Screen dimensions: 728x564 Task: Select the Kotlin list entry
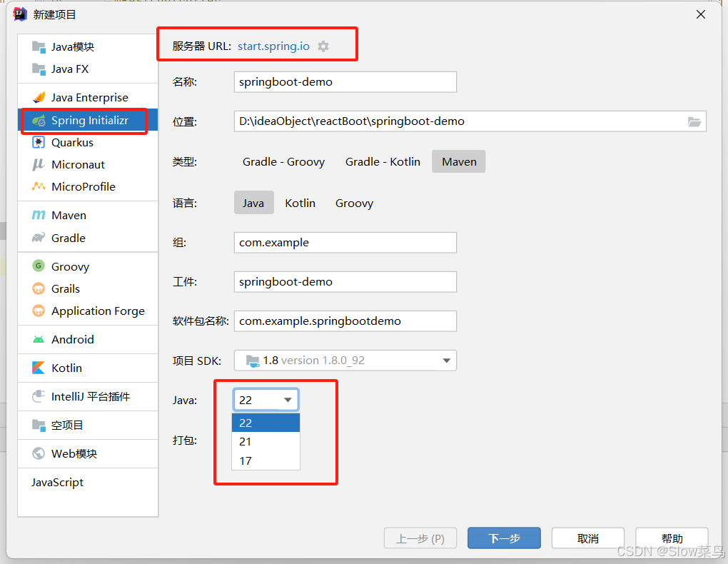tap(88, 368)
